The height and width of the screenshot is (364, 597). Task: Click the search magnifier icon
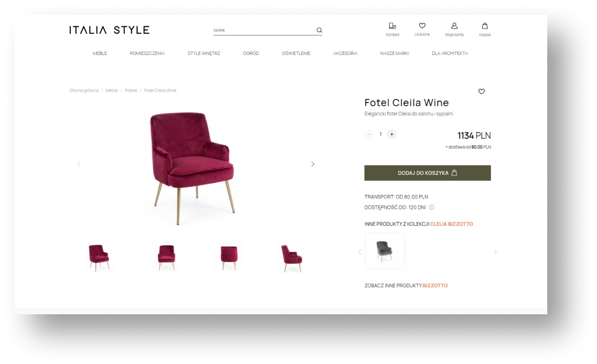tap(319, 30)
